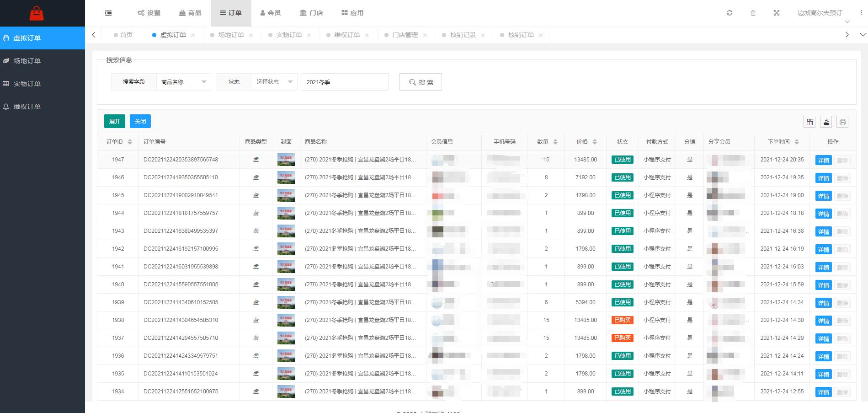Open column filter grid icon above table
The width and height of the screenshot is (868, 413).
coord(810,122)
